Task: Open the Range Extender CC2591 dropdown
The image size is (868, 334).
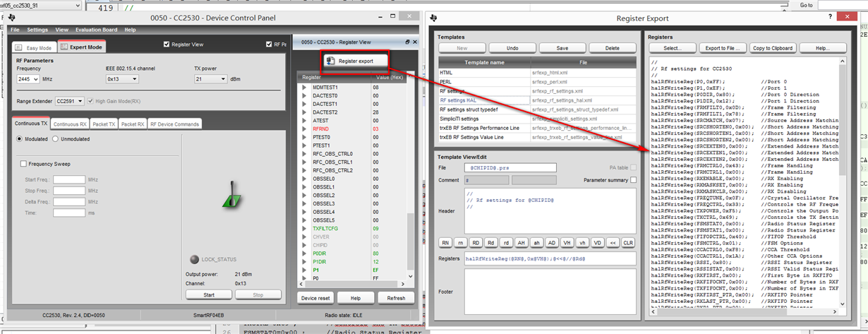Action: pyautogui.click(x=69, y=101)
